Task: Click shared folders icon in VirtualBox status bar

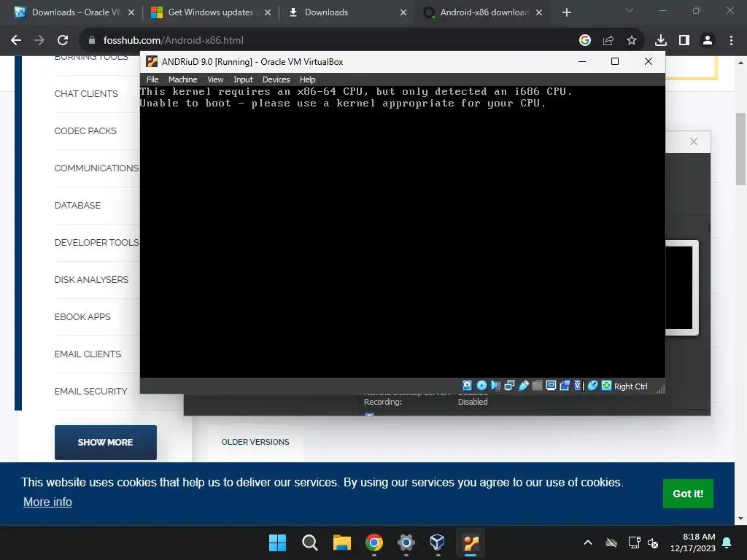Action: pyautogui.click(x=537, y=386)
